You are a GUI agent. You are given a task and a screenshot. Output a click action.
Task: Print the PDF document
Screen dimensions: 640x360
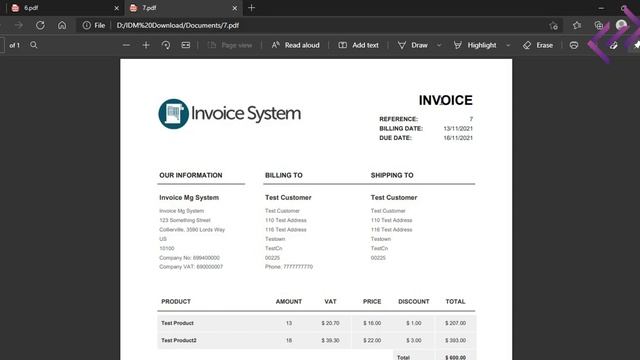[574, 45]
